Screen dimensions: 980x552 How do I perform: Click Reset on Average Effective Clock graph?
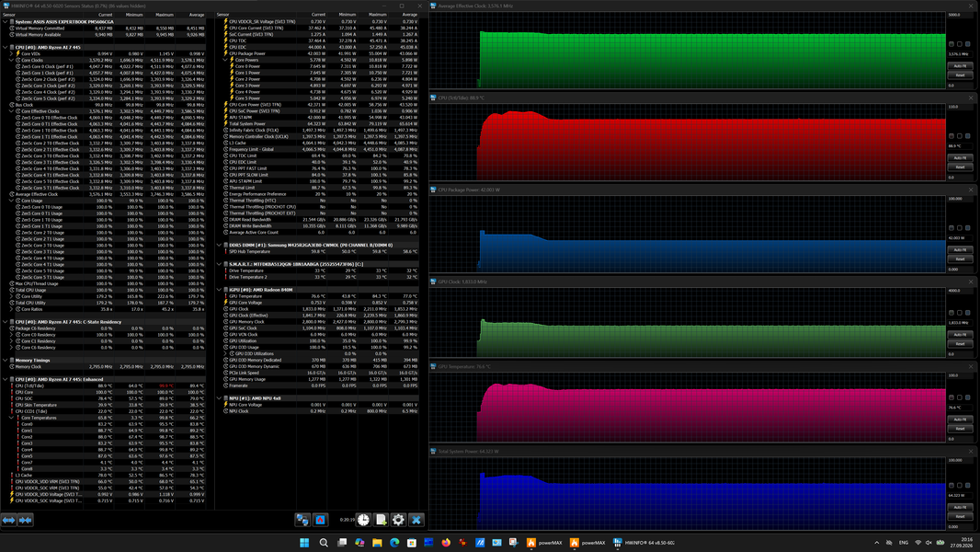tap(960, 75)
